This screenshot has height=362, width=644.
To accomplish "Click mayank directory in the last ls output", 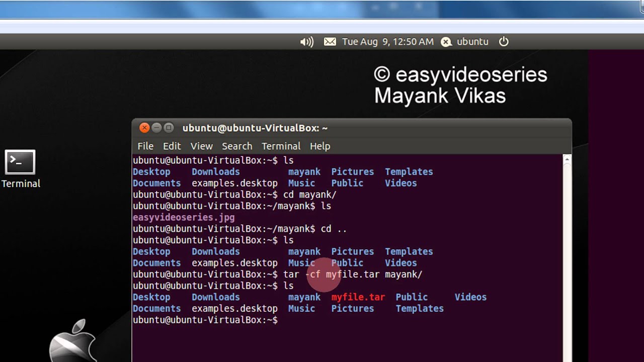I will click(x=304, y=297).
